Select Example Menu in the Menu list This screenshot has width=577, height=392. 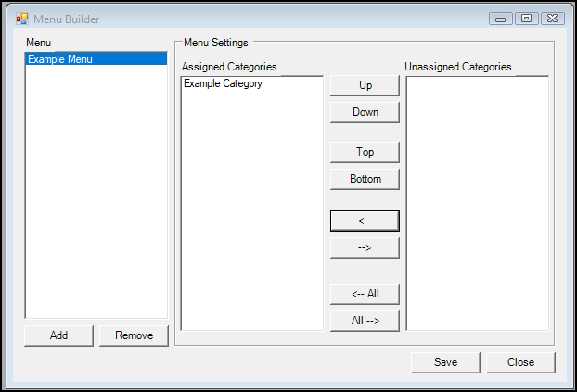96,59
